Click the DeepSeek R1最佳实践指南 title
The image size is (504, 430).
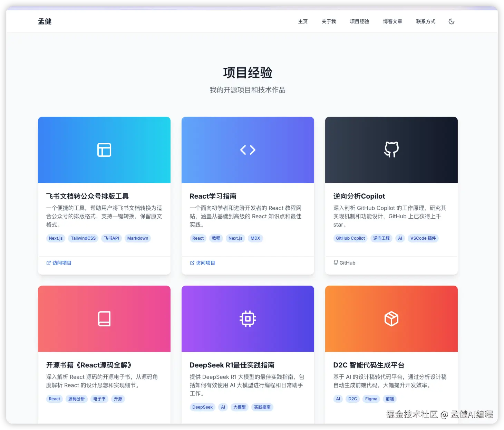[x=232, y=365]
